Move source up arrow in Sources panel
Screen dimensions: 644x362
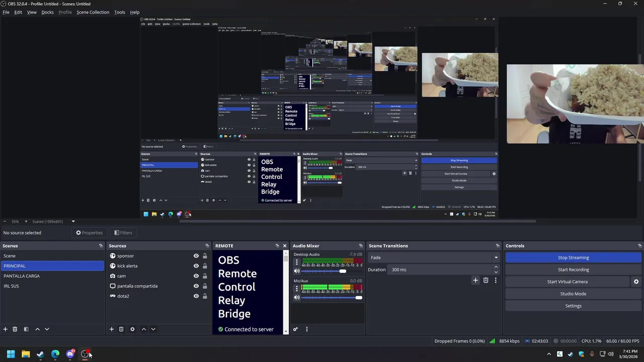pos(144,329)
